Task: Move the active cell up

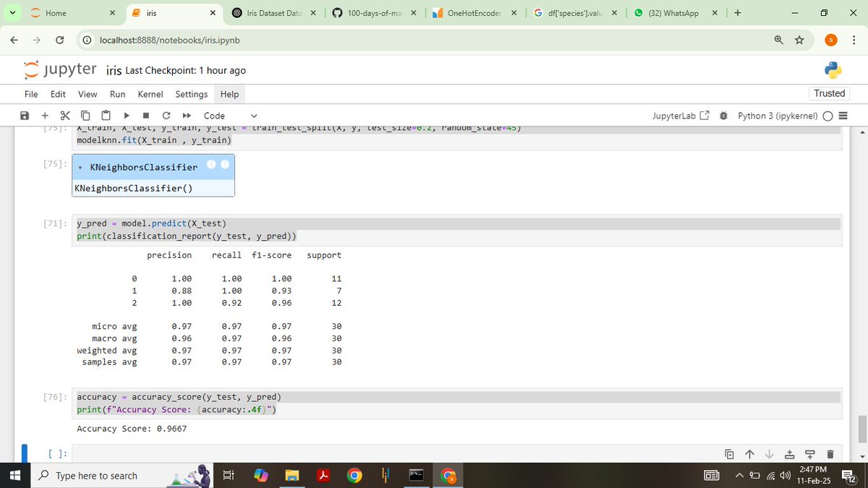Action: (x=750, y=454)
